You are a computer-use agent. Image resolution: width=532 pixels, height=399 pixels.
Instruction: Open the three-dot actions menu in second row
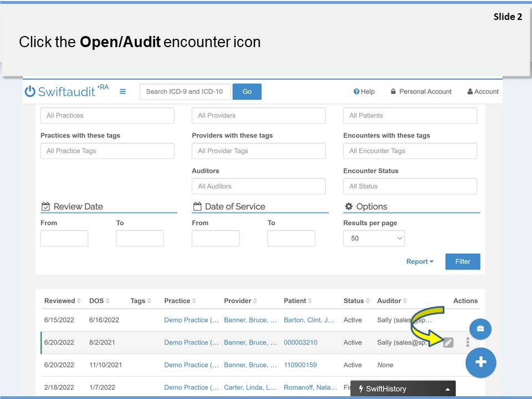coord(468,342)
